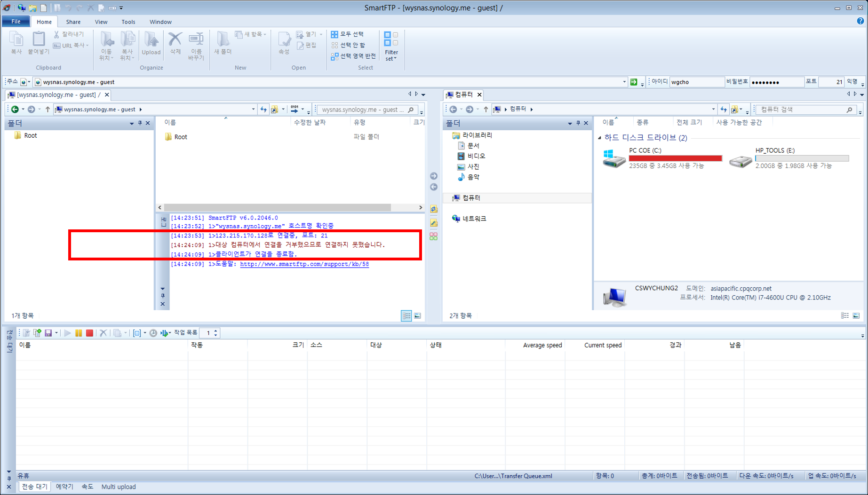Toggle pin on the local 폴더 panel

point(578,123)
